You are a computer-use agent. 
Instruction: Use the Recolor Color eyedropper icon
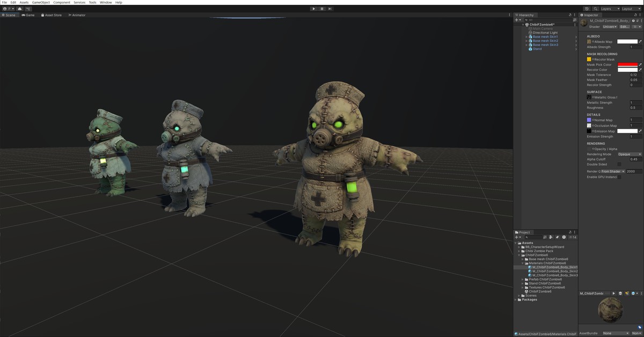click(640, 70)
